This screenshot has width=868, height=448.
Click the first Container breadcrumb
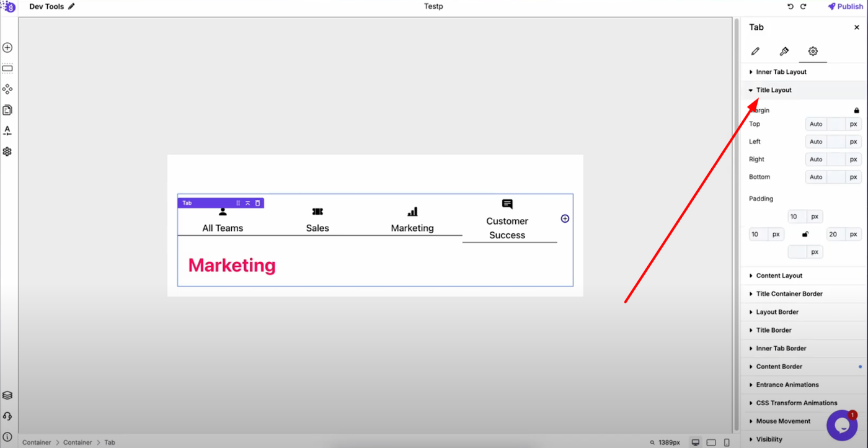[x=37, y=442]
